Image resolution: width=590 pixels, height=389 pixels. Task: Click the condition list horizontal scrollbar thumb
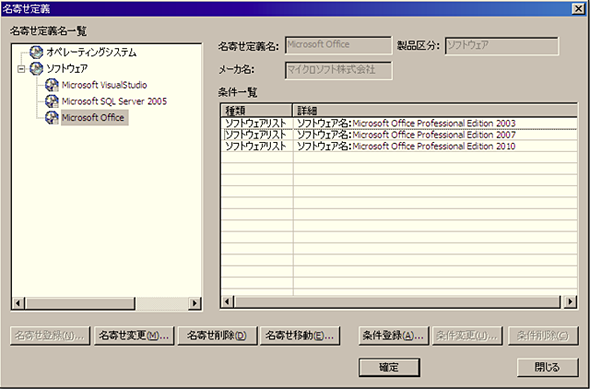397,301
